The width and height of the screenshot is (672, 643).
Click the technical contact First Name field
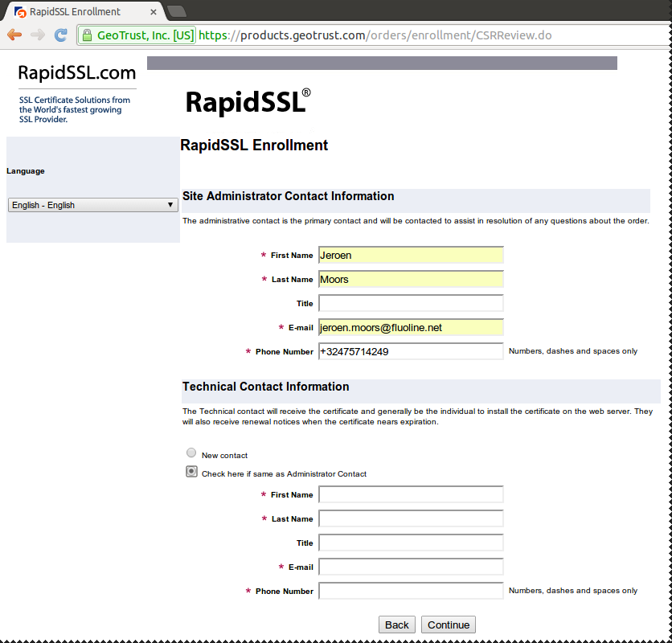(411, 494)
